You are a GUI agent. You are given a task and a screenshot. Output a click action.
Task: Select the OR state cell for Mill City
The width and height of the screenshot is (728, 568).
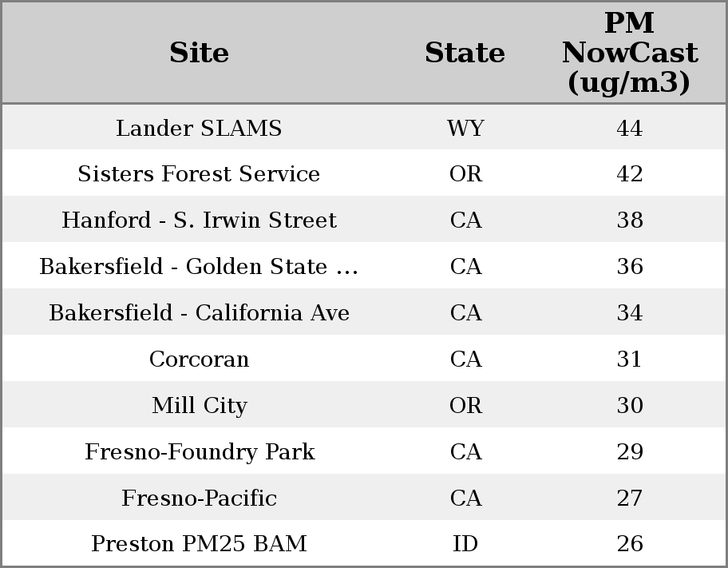tap(465, 406)
